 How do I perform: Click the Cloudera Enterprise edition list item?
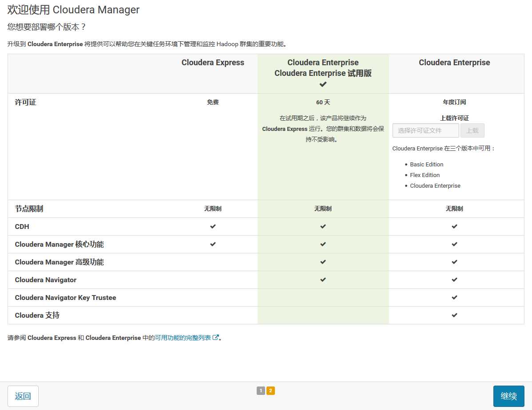[x=435, y=186]
